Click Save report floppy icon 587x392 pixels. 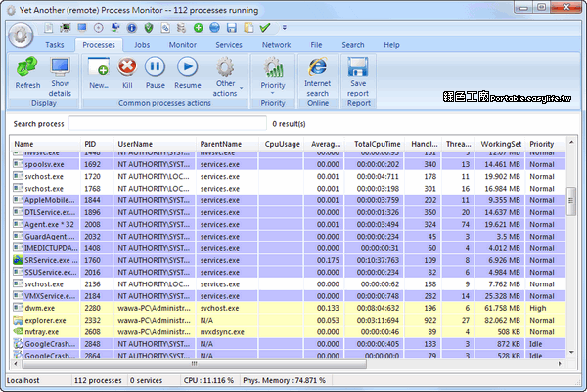point(358,77)
